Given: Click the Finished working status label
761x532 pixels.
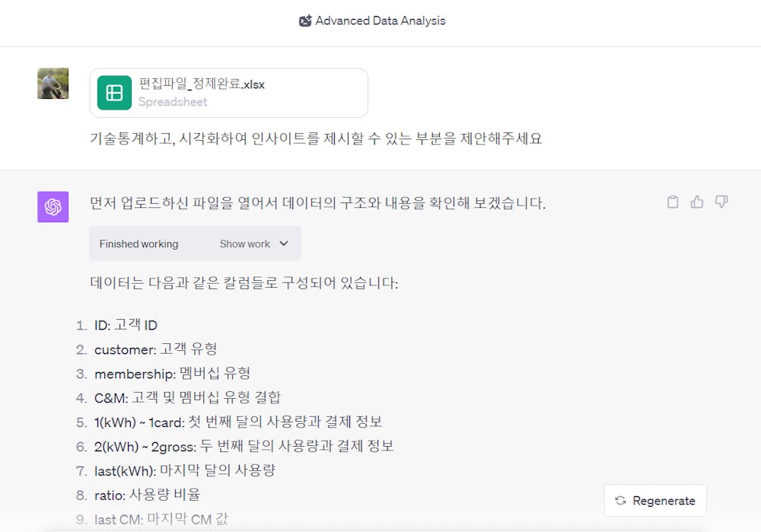Looking at the screenshot, I should pyautogui.click(x=139, y=244).
